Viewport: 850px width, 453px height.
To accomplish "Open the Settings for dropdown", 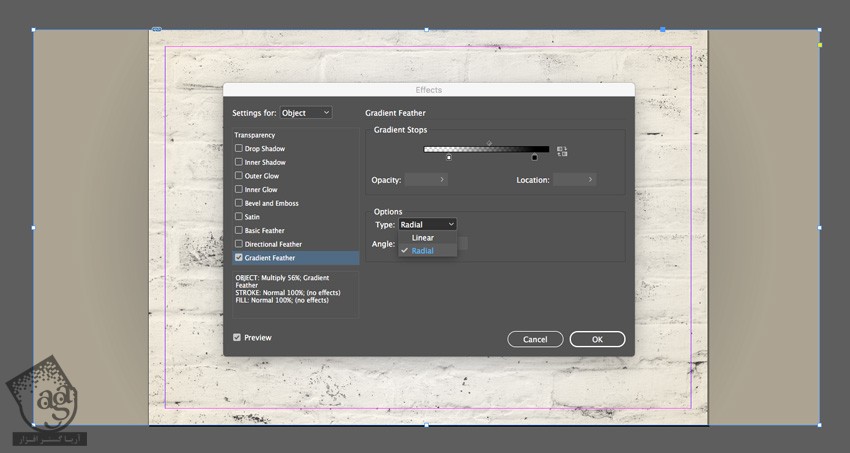I will 305,113.
